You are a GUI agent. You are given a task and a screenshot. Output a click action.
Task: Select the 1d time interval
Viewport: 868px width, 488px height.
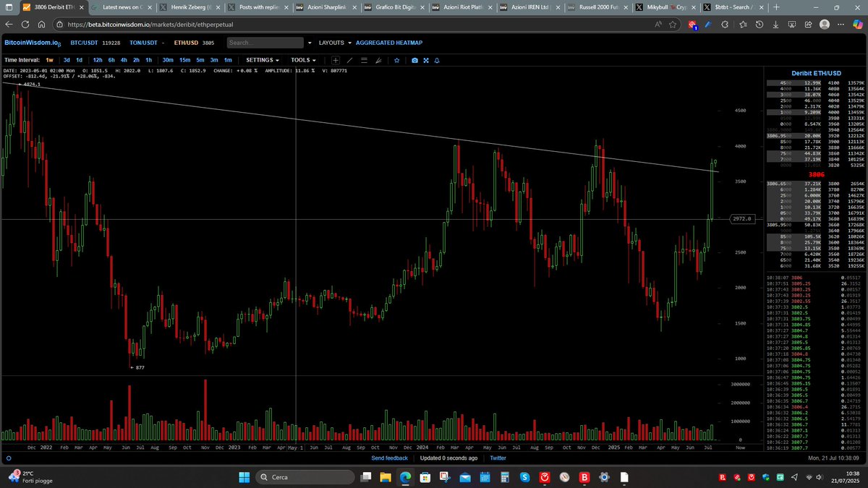pyautogui.click(x=79, y=60)
